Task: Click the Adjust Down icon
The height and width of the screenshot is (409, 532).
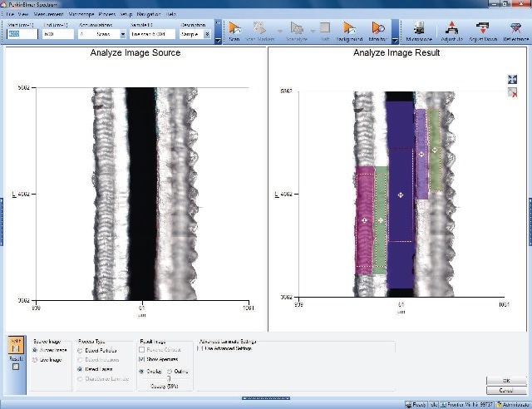Action: [483, 30]
